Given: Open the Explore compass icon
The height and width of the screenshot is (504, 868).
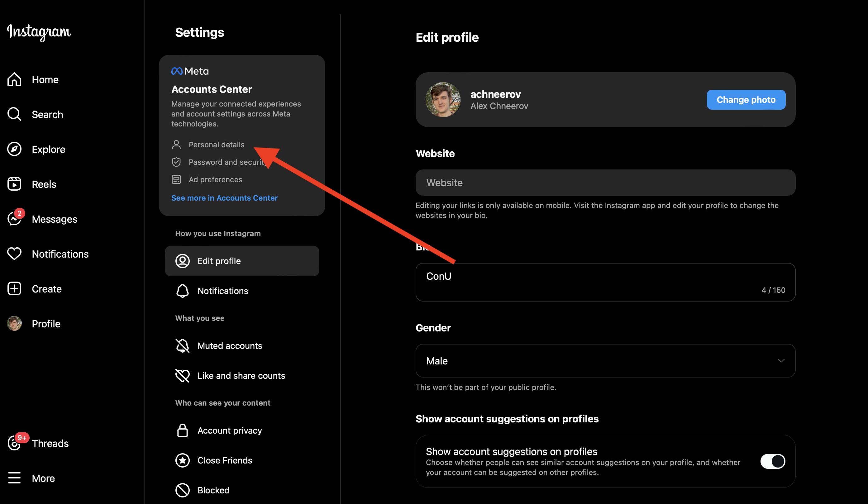Looking at the screenshot, I should tap(14, 149).
